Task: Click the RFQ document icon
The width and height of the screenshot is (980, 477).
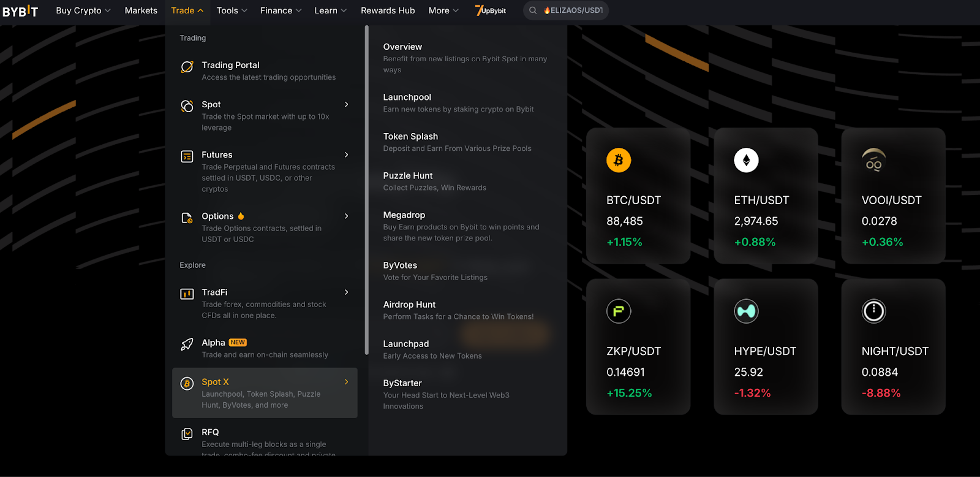Action: tap(187, 434)
